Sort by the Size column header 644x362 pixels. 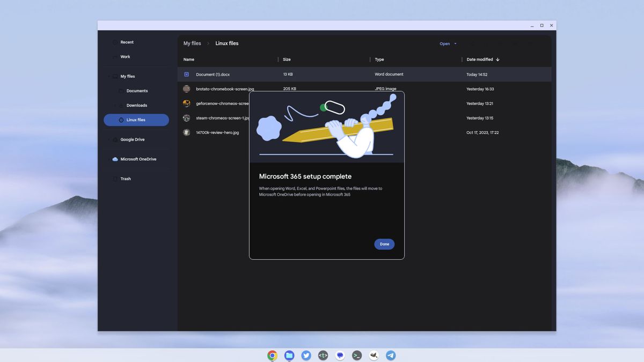click(x=287, y=60)
